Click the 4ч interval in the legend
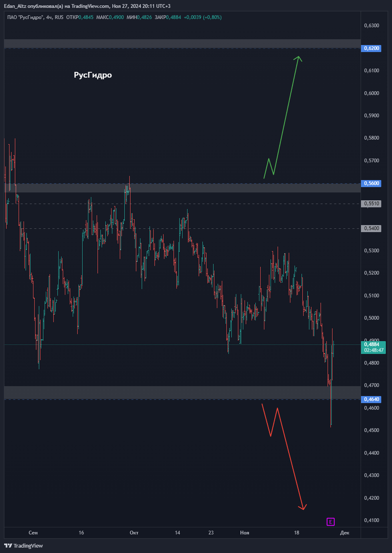Viewport: 392px width, 553px height. [x=49, y=17]
